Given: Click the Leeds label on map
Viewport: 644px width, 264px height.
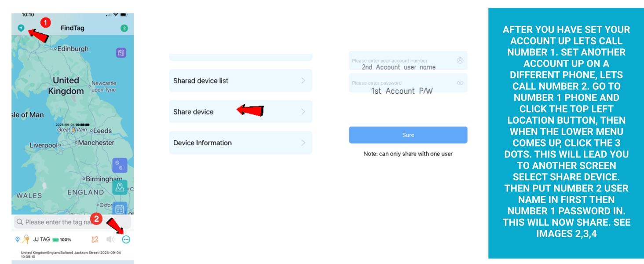Looking at the screenshot, I should pos(102,131).
